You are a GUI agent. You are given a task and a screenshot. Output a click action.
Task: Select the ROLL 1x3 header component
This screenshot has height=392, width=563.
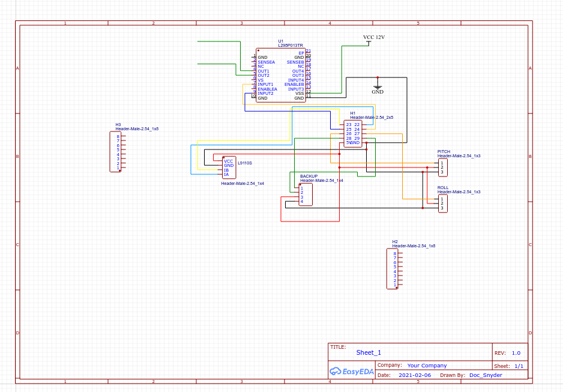coord(442,203)
